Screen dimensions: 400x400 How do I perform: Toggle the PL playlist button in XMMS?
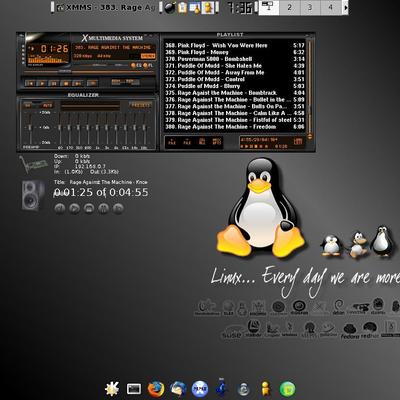[x=148, y=65]
